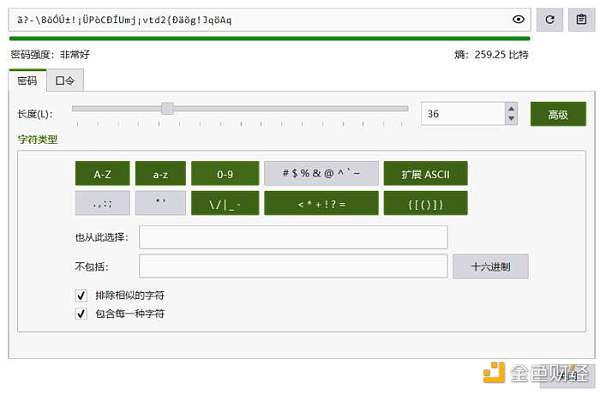Toggle the 扩展 ASCII character set
The width and height of the screenshot is (600, 394).
pyautogui.click(x=426, y=174)
